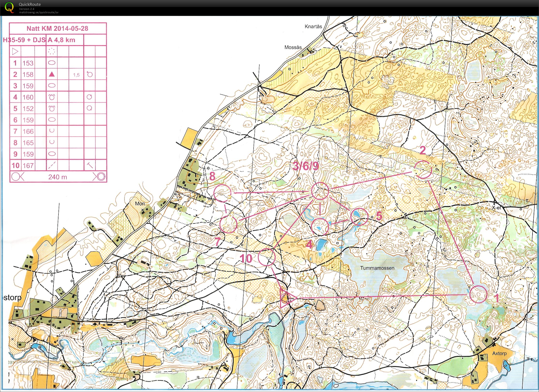Click control code 165 in row 8
The image size is (539, 392).
[28, 143]
